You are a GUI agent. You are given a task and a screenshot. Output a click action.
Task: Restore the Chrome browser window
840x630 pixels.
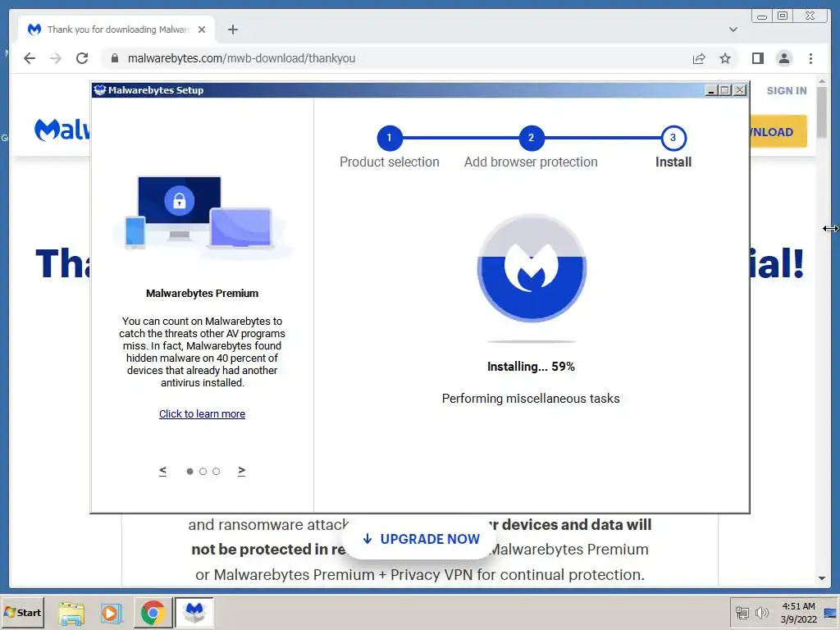(783, 16)
